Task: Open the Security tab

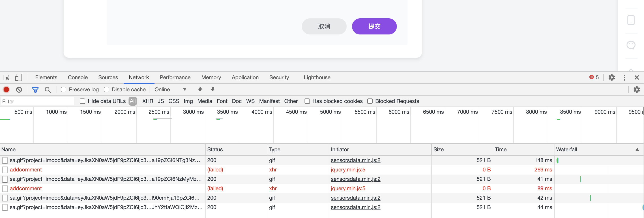Action: (x=279, y=77)
